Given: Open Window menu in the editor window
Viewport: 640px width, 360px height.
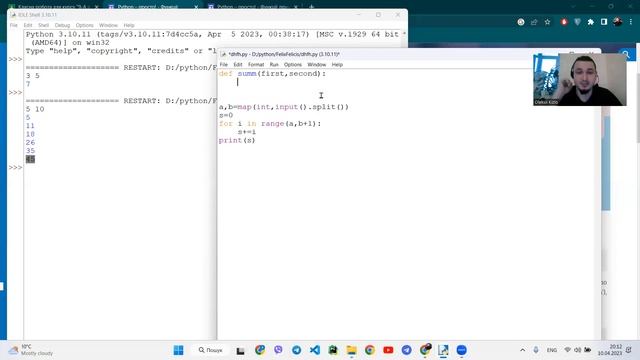Looking at the screenshot, I should tap(317, 64).
